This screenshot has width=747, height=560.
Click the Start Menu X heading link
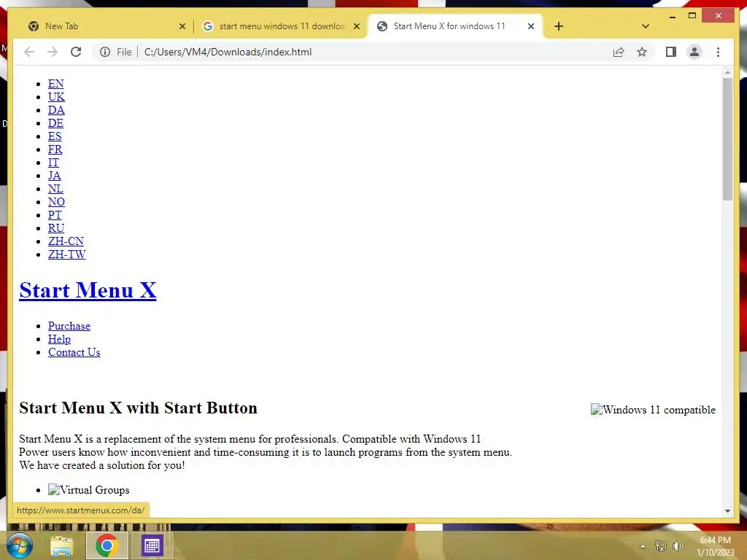point(88,290)
